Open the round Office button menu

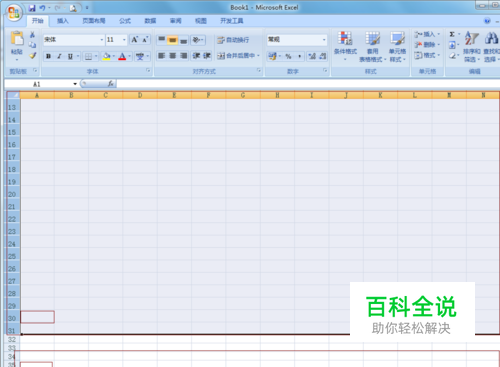pyautogui.click(x=14, y=13)
